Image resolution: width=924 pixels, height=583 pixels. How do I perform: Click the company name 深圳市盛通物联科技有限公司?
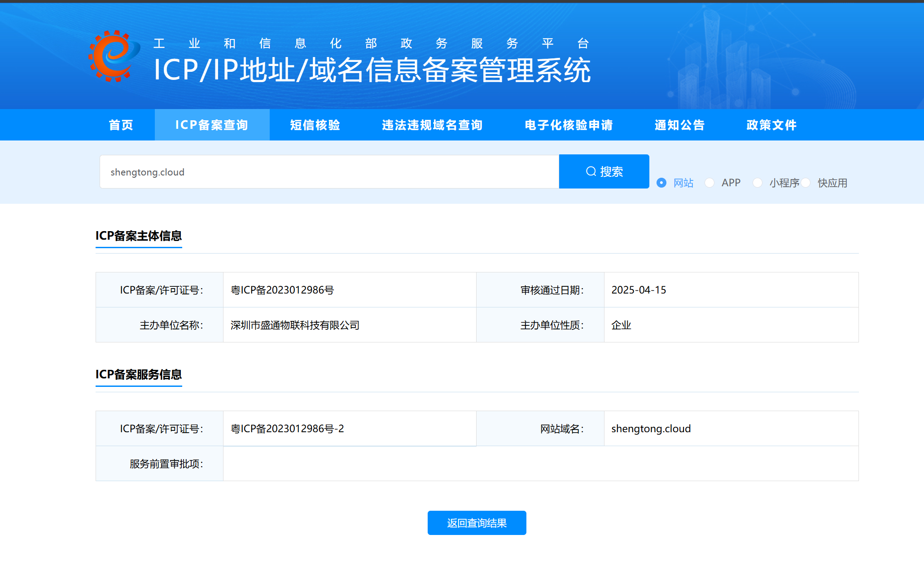tap(295, 325)
